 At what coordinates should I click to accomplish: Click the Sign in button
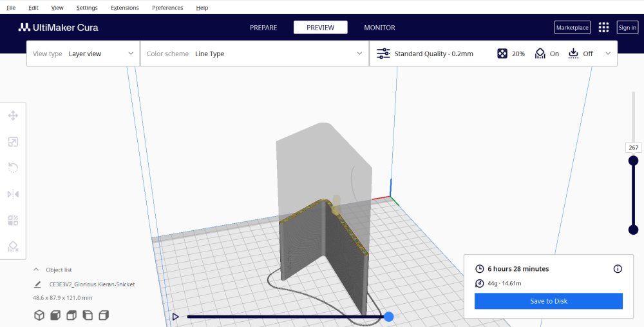coord(627,28)
